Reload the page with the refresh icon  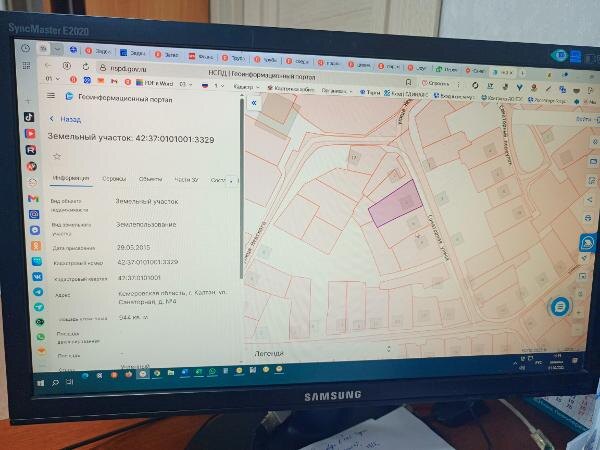pos(85,67)
